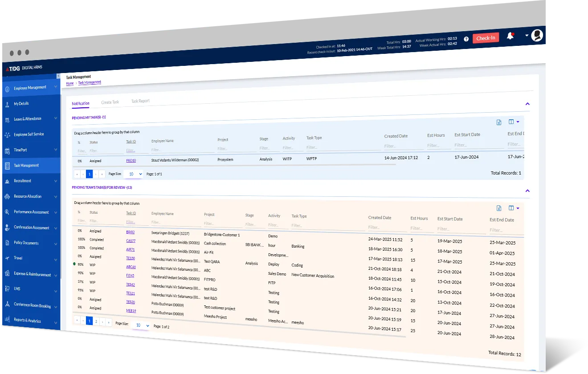Click Project filter field in Pending My Tasks
The width and height of the screenshot is (588, 374).
coord(235,149)
